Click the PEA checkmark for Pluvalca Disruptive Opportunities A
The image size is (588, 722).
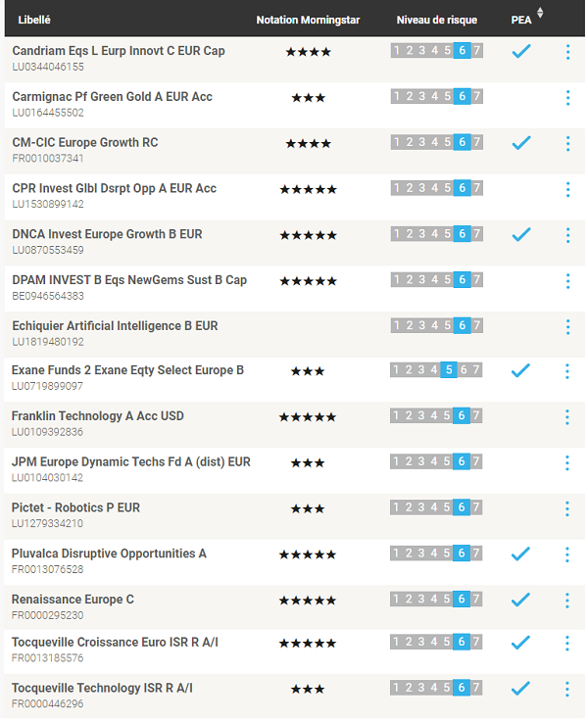coord(520,554)
